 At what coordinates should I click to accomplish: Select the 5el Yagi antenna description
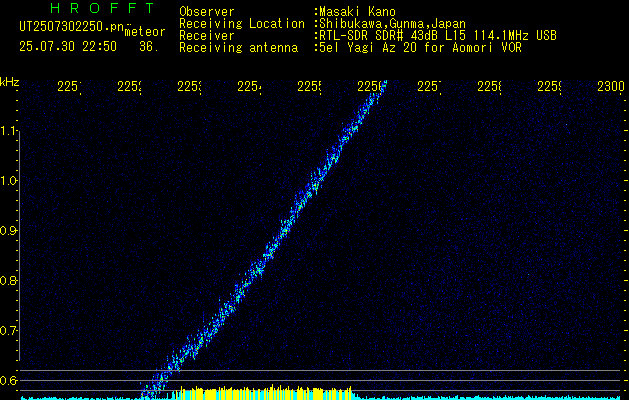coord(418,48)
